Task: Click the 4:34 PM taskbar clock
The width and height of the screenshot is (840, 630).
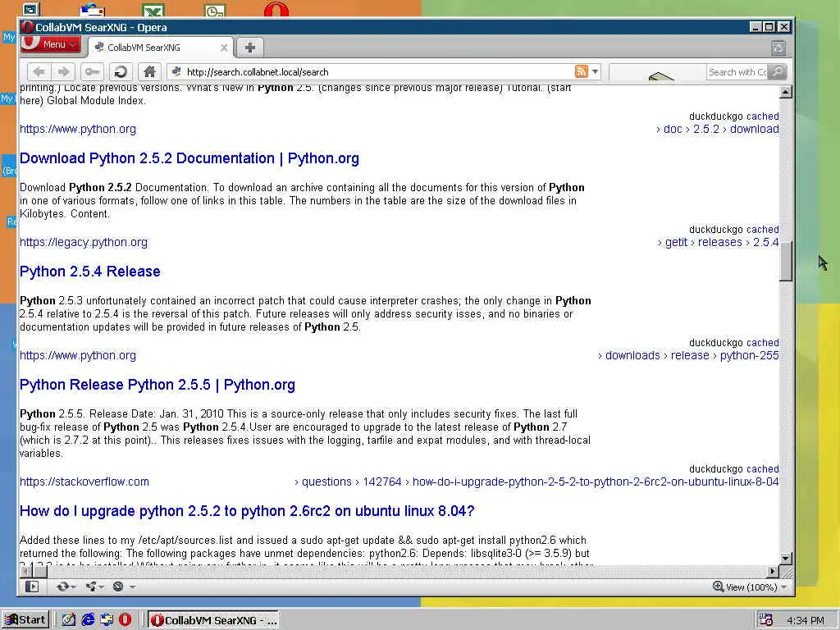Action: pyautogui.click(x=806, y=620)
